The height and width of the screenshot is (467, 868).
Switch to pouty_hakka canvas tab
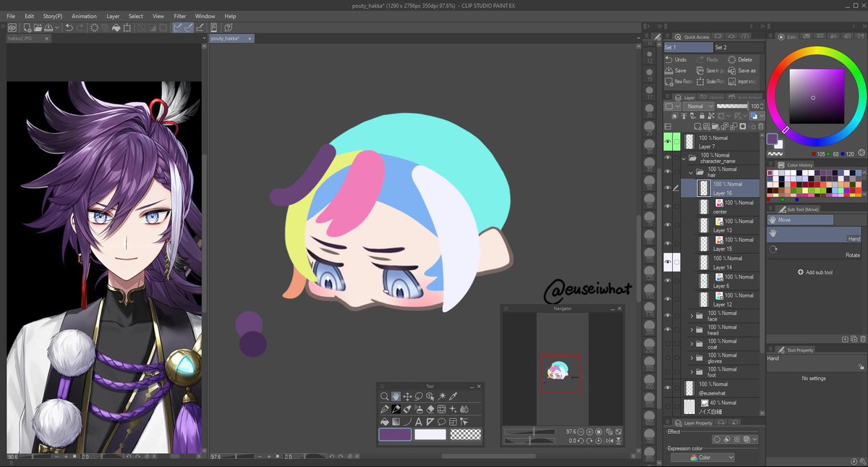[x=231, y=38]
